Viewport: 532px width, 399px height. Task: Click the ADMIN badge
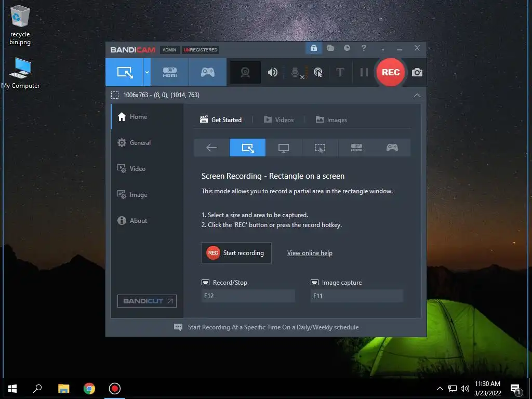click(x=169, y=50)
